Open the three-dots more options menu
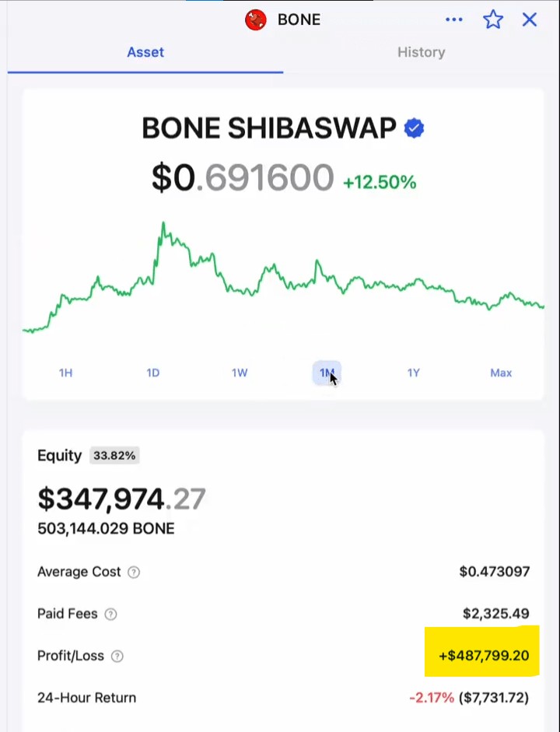This screenshot has height=732, width=560. click(x=453, y=19)
